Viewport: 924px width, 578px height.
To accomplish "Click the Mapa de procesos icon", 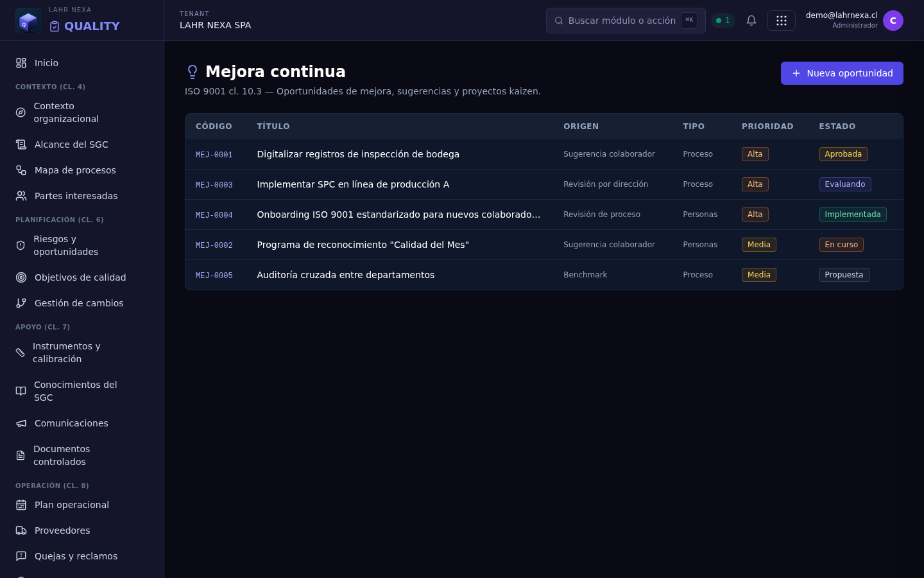I will point(21,170).
